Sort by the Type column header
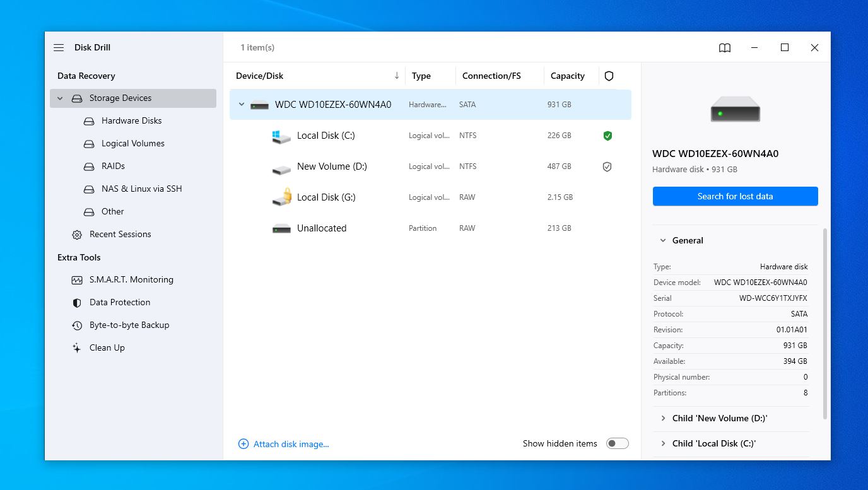868x490 pixels. (421, 76)
